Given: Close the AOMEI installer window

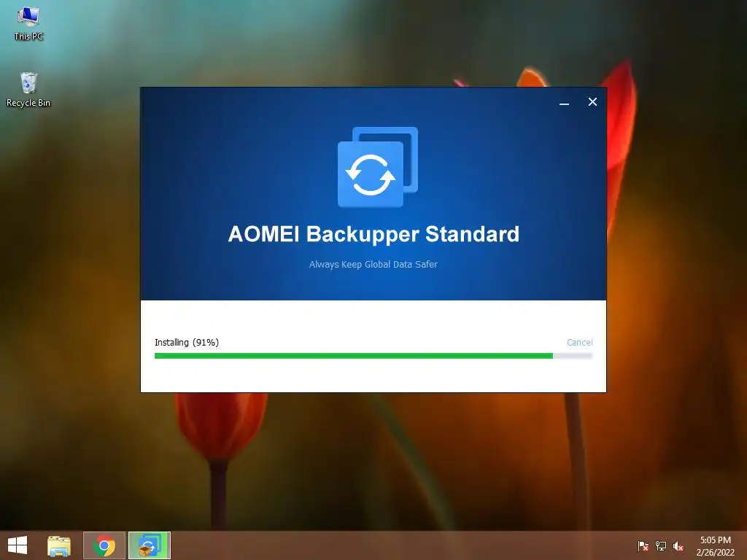Looking at the screenshot, I should pyautogui.click(x=592, y=102).
